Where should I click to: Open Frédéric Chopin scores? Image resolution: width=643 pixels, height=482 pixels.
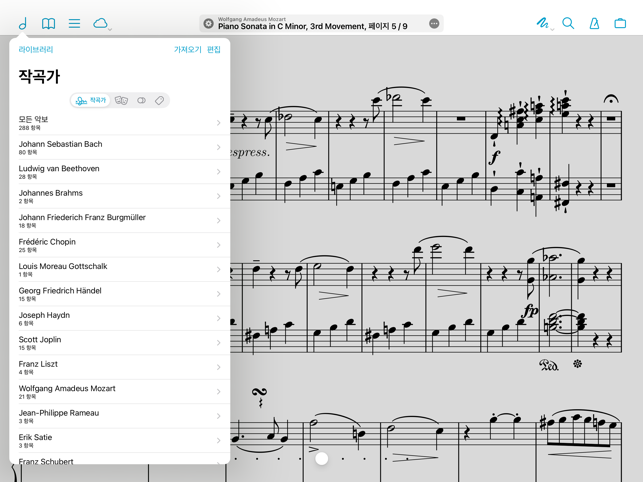119,245
